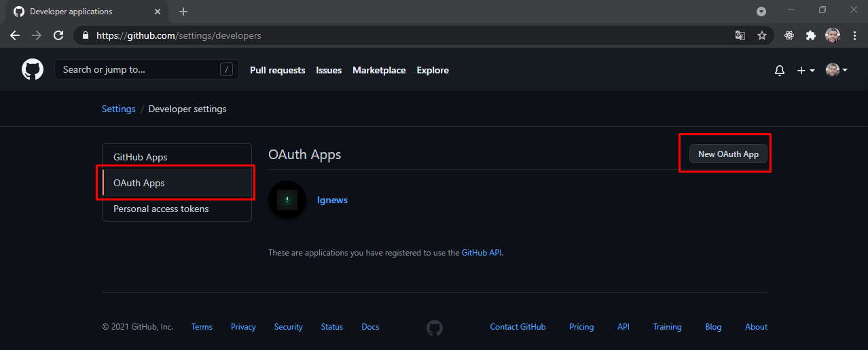
Task: Open the Docs footer link
Action: tap(370, 327)
